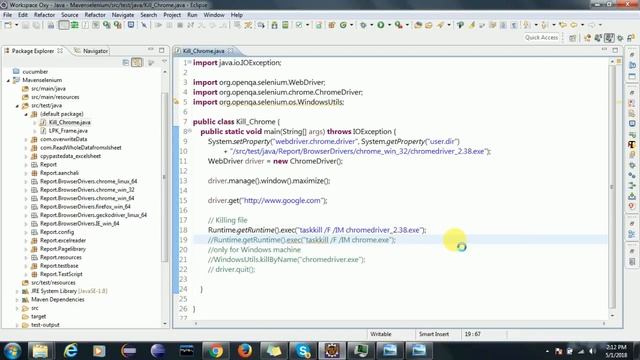Open the Package Explorer view menu triangle

[164, 62]
